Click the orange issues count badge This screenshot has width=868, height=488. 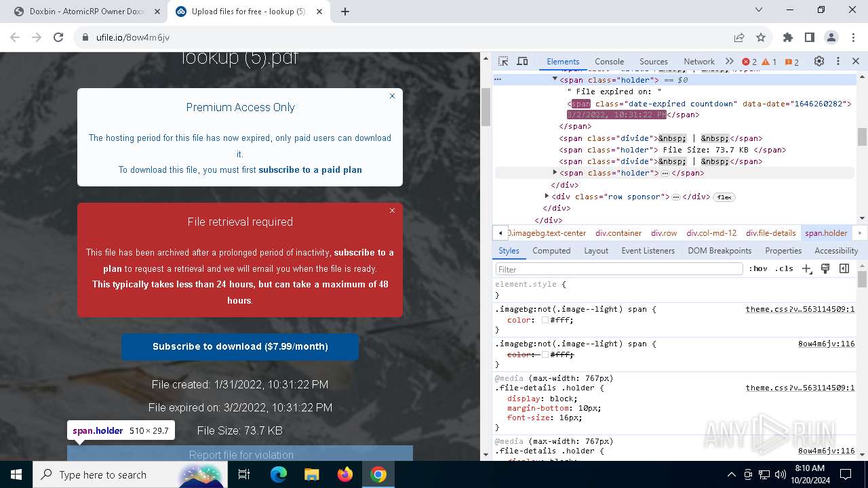pyautogui.click(x=792, y=62)
